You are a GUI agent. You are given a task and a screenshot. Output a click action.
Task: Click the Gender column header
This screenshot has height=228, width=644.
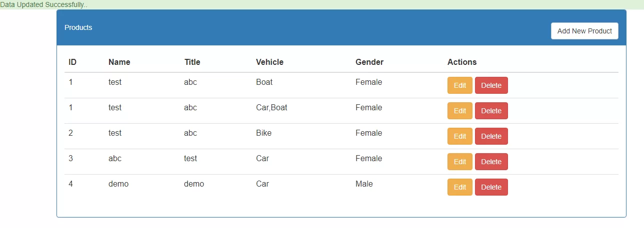[x=369, y=62]
